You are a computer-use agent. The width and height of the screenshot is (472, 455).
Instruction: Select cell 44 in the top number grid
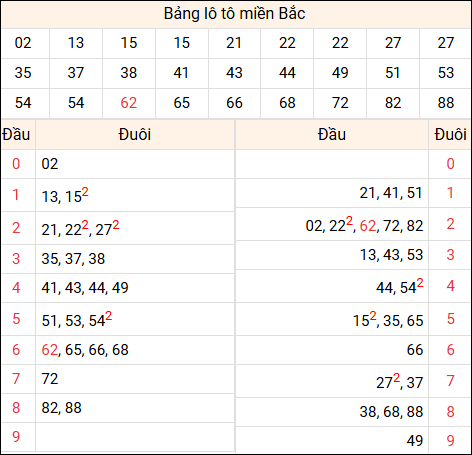[x=287, y=73]
